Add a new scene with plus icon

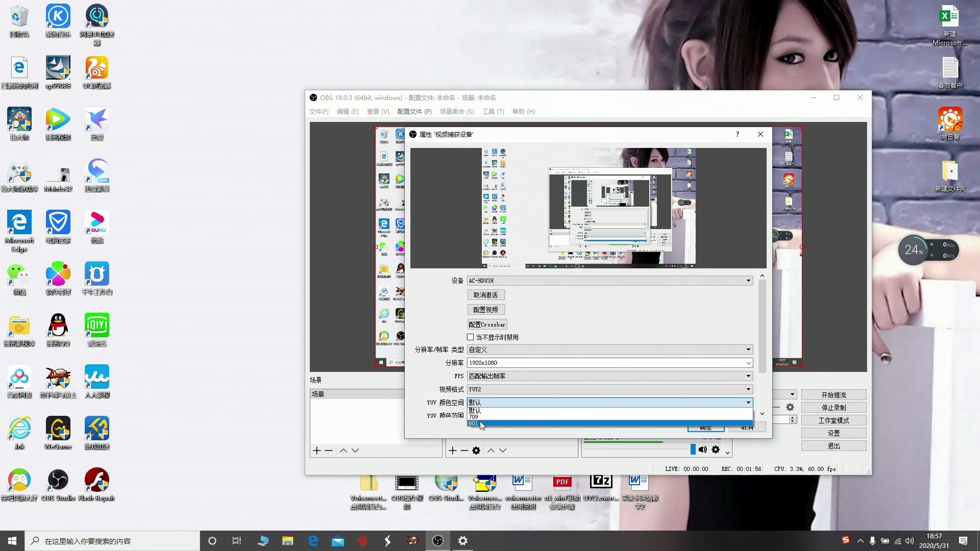point(317,450)
